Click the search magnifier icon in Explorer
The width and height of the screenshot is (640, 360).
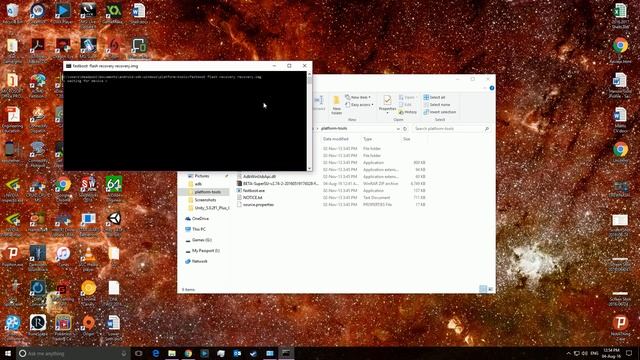click(487, 129)
